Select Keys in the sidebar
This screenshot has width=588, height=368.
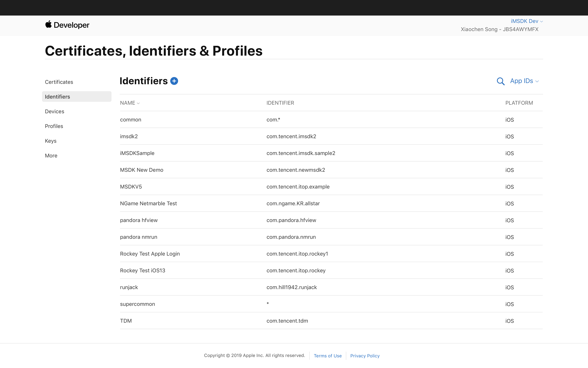(51, 141)
